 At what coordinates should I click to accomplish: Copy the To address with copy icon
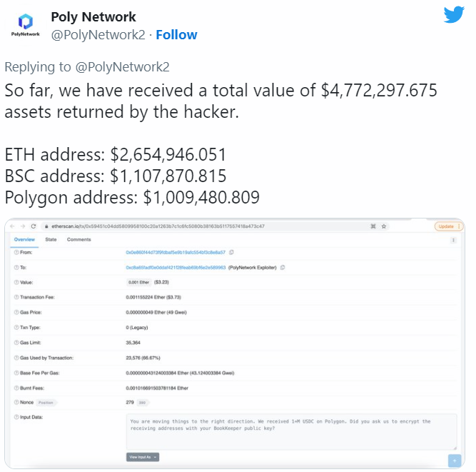(x=283, y=267)
